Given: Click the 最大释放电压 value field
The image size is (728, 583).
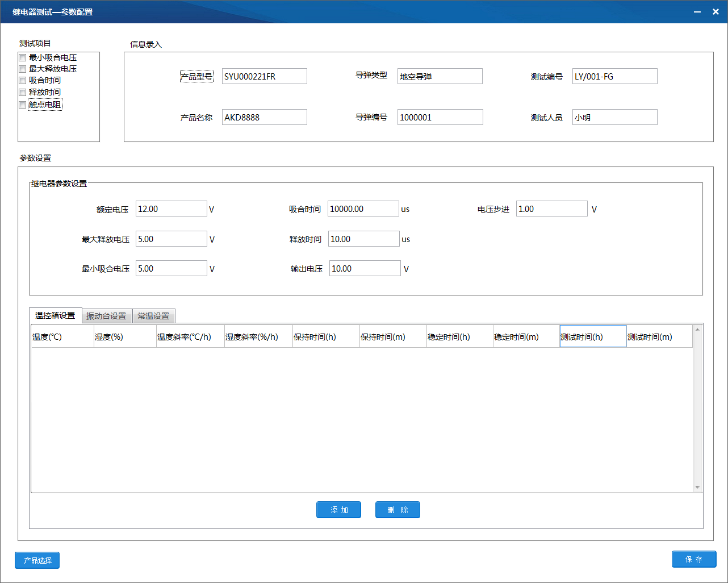Looking at the screenshot, I should tap(171, 239).
